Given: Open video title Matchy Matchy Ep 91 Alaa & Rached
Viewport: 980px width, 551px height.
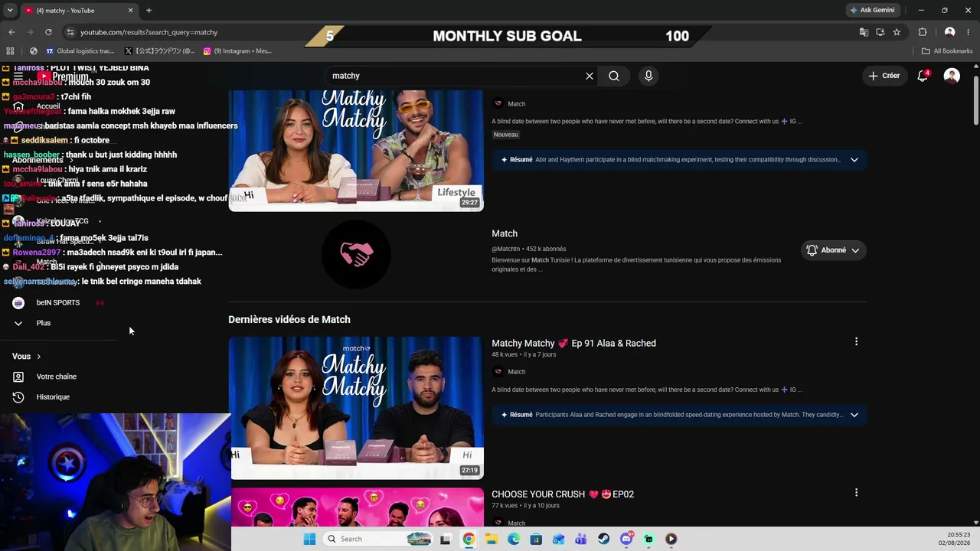Looking at the screenshot, I should pos(573,343).
